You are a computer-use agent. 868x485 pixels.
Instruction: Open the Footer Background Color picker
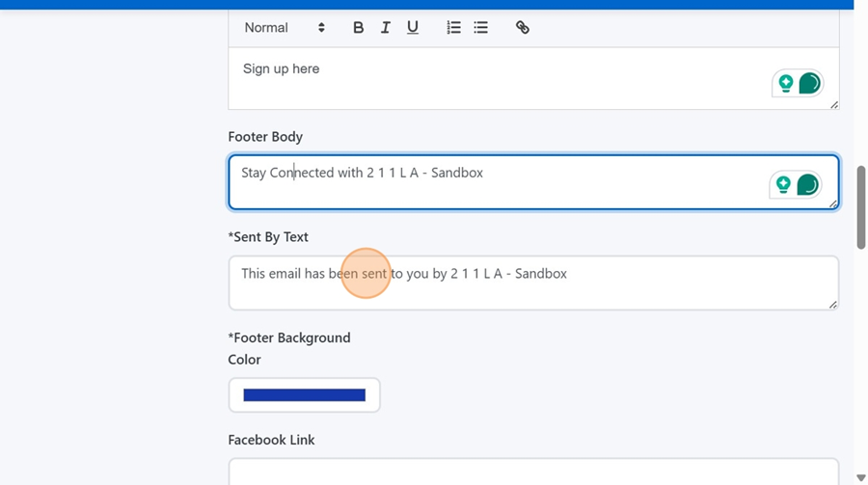click(x=304, y=395)
